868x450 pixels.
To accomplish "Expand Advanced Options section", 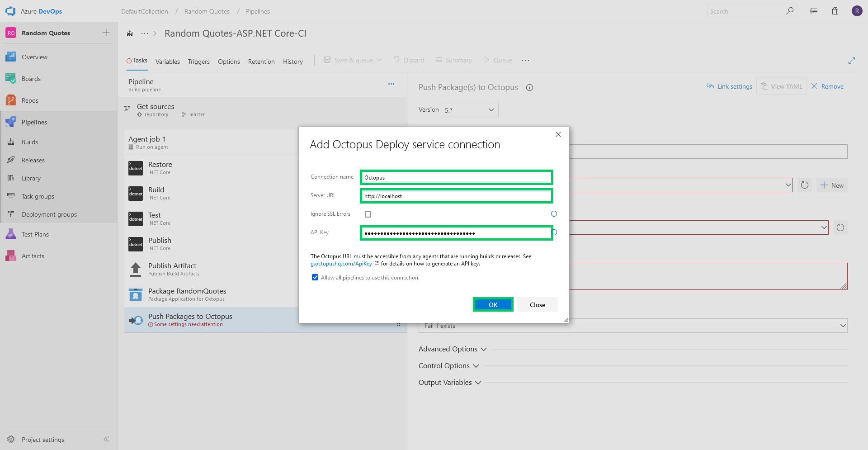I will pyautogui.click(x=453, y=349).
